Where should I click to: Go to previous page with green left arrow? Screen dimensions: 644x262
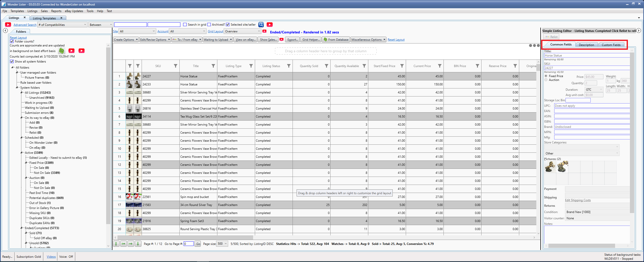pyautogui.click(x=123, y=244)
